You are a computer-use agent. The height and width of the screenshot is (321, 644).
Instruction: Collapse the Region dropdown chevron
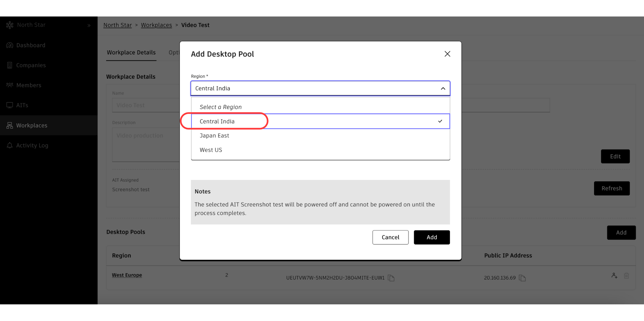pos(443,89)
